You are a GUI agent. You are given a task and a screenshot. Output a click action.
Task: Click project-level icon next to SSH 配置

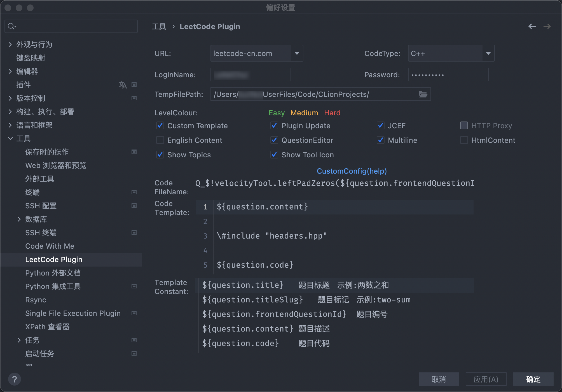(134, 206)
